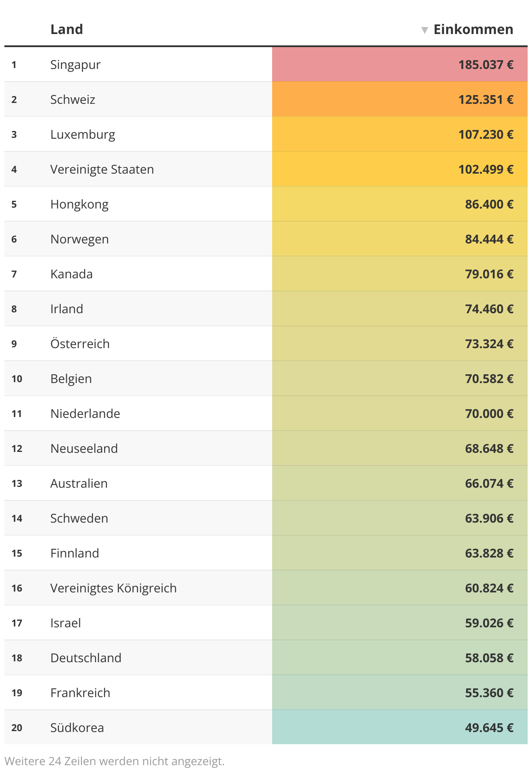
Task: Sort table by Einkommen column header
Action: click(x=473, y=29)
